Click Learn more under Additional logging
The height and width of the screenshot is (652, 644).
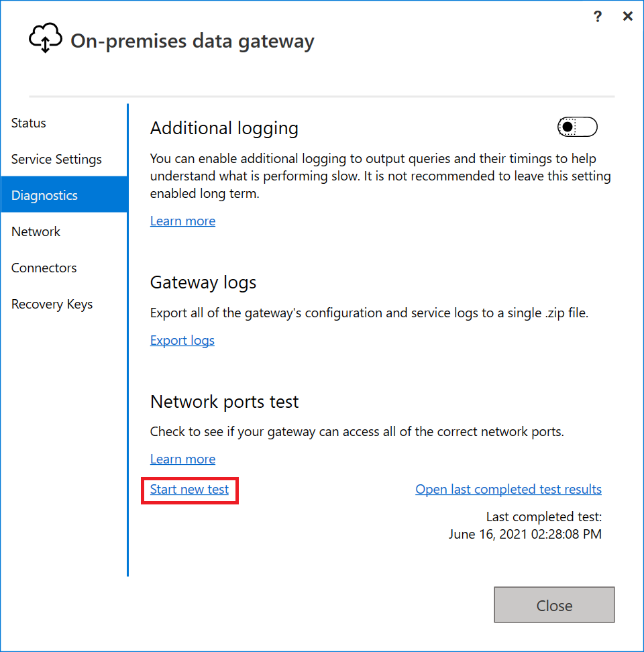182,221
